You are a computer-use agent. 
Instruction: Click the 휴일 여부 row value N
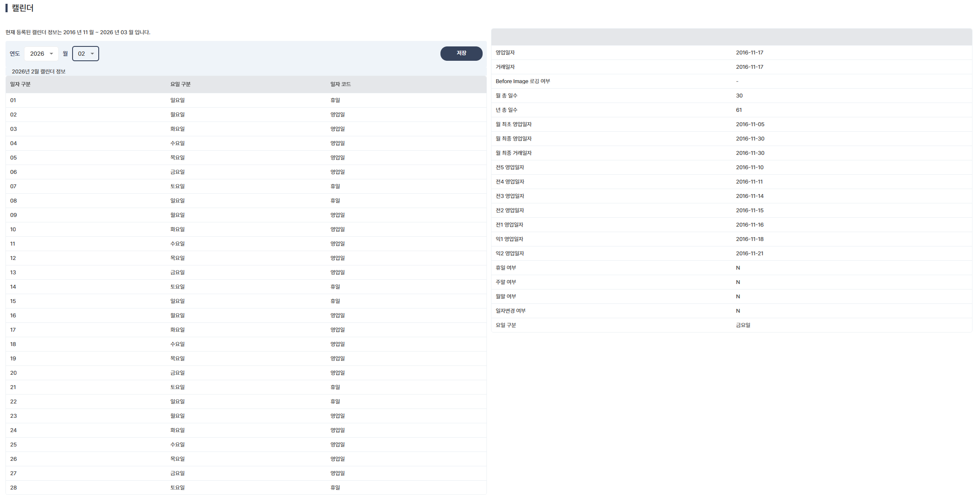tap(738, 268)
